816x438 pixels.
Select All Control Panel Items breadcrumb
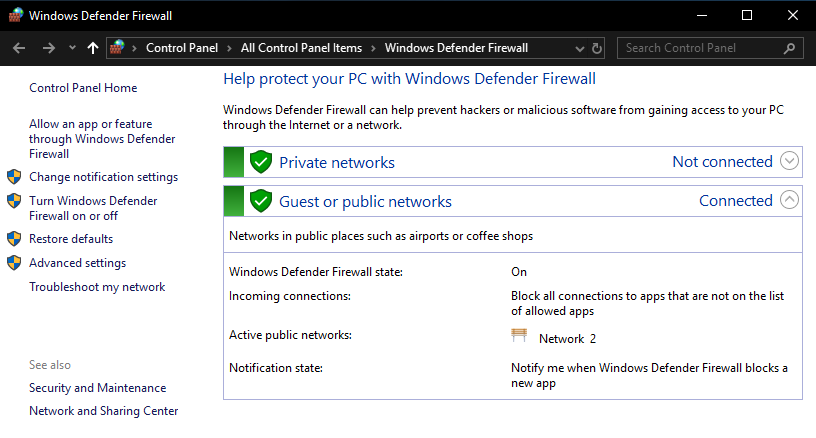click(x=301, y=48)
